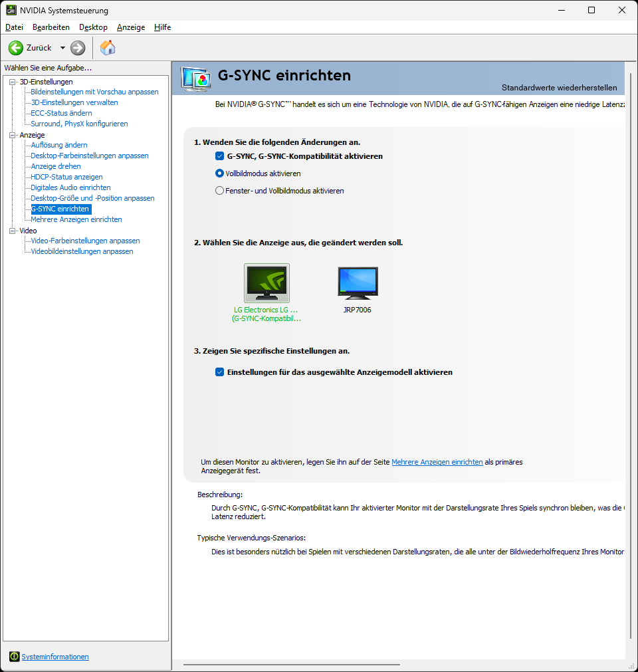638x672 pixels.
Task: Open the Hilfe menu
Action: 162,27
